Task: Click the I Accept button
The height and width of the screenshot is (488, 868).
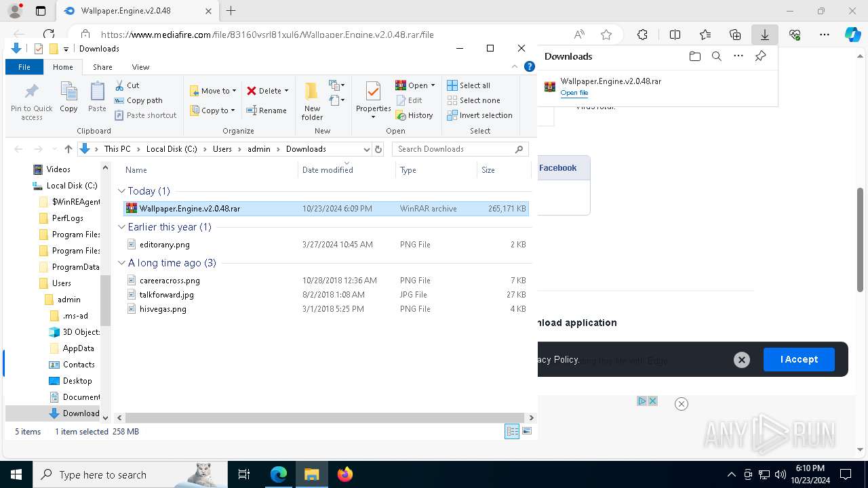Action: [x=799, y=359]
